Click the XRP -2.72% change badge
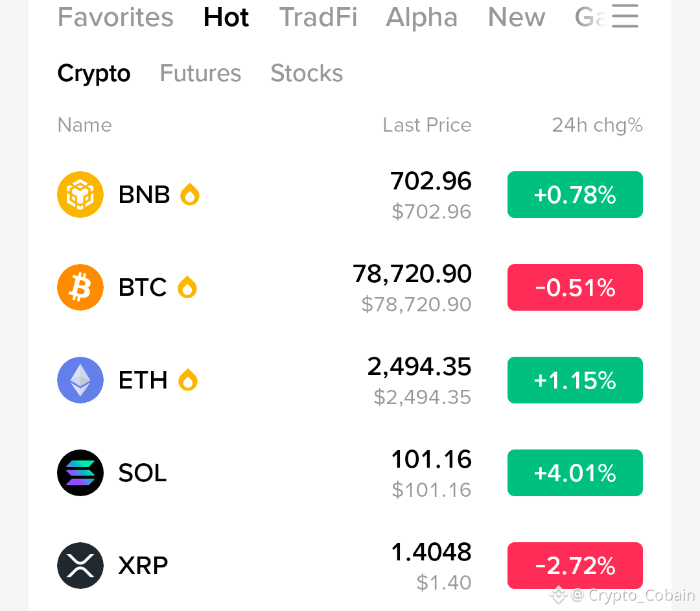Image resolution: width=700 pixels, height=611 pixels. [x=575, y=566]
